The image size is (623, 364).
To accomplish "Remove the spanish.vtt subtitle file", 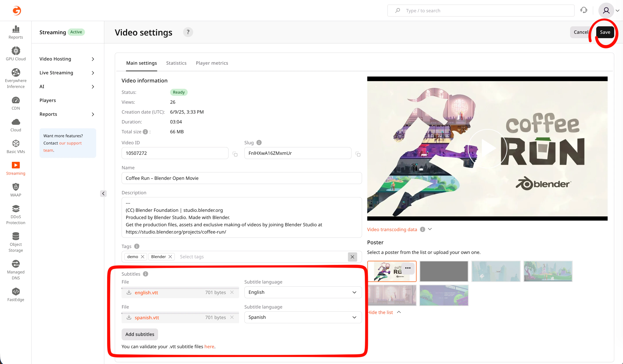I will tap(232, 317).
